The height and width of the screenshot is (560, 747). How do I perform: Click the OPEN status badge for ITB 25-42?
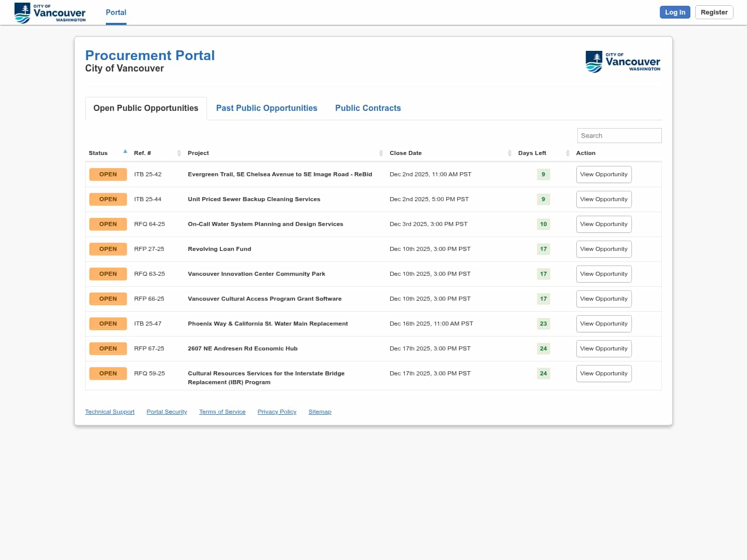point(108,174)
